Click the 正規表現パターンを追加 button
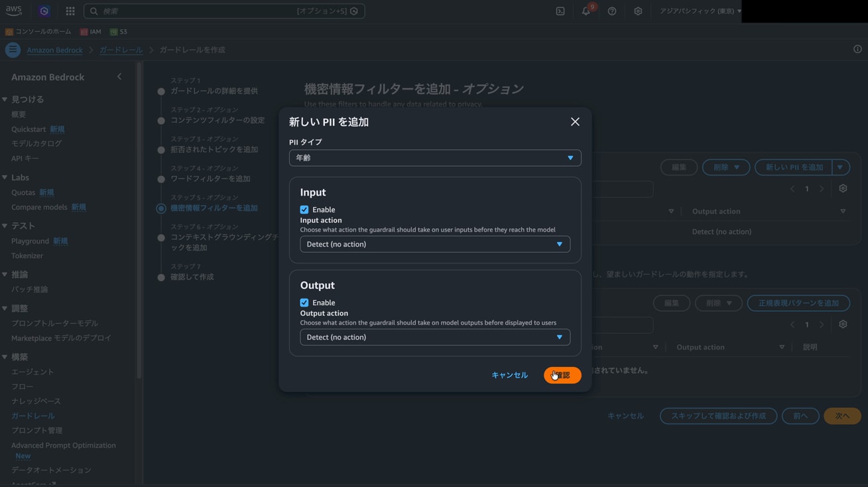 tap(798, 303)
